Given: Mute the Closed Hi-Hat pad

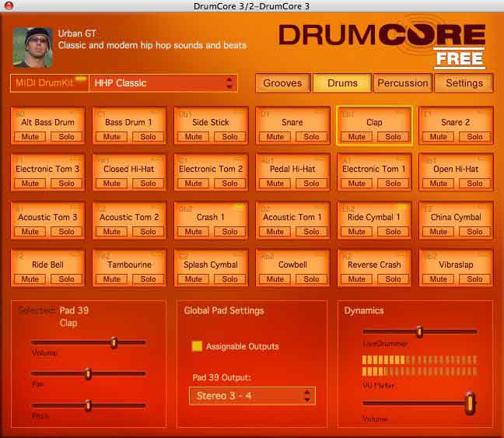Looking at the screenshot, I should point(111,184).
